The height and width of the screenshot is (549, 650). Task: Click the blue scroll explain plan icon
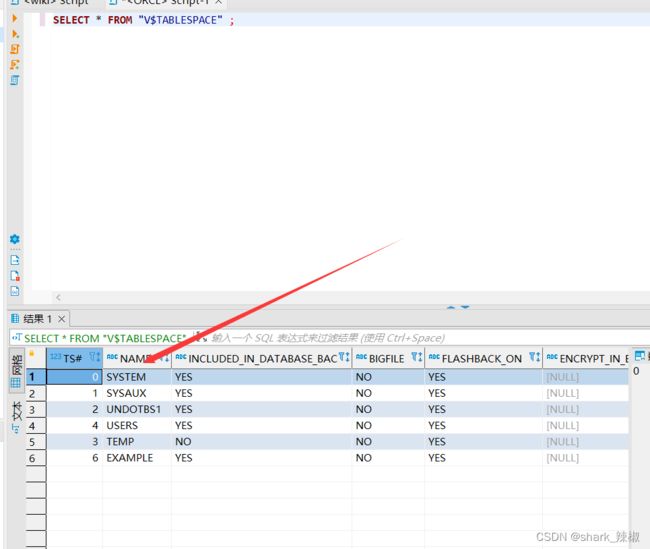[x=15, y=80]
